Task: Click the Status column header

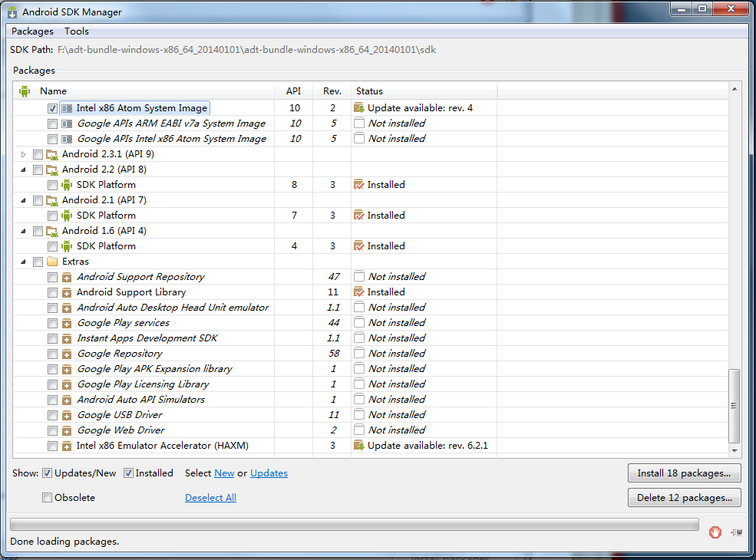Action: click(x=424, y=91)
